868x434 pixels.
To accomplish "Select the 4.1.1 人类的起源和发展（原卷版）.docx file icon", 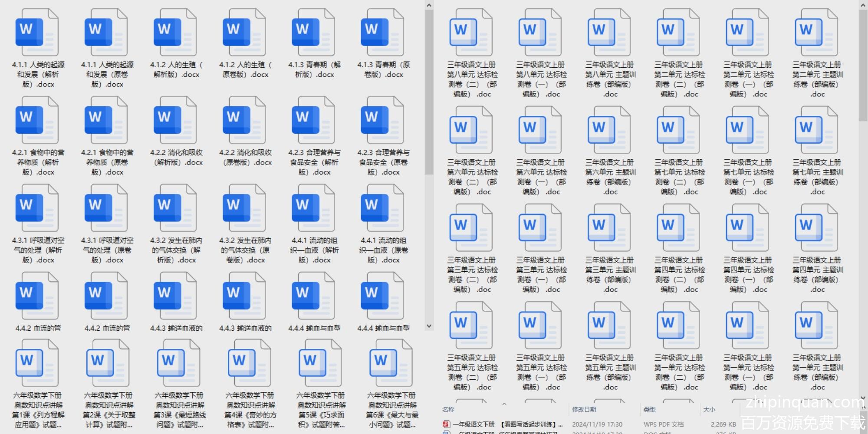I will [106, 33].
